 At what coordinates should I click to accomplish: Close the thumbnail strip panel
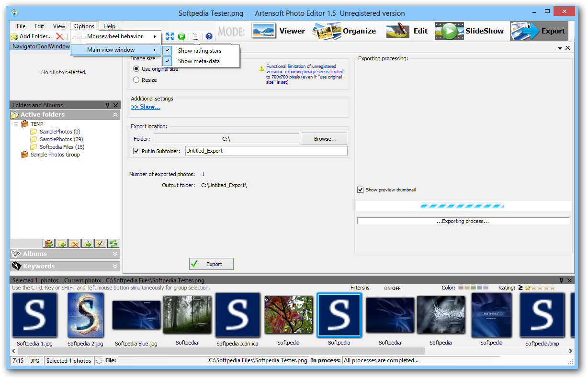coord(569,280)
